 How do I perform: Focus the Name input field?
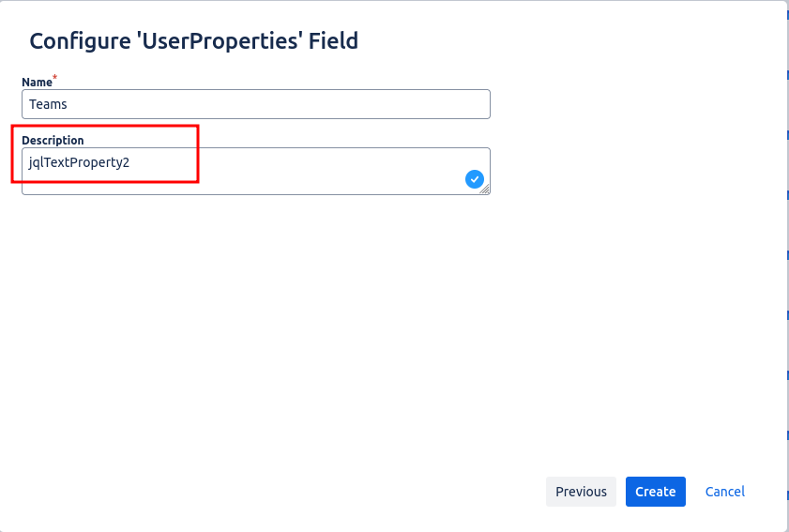coord(255,104)
